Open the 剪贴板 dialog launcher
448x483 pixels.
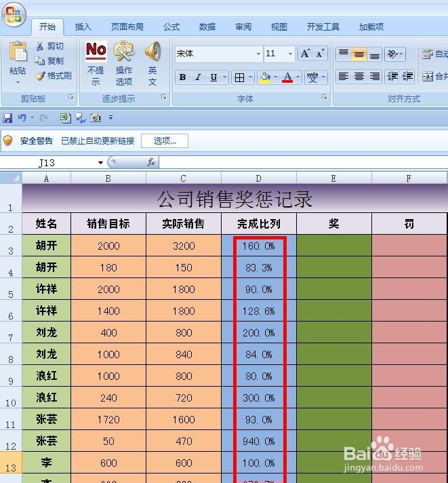(71, 97)
